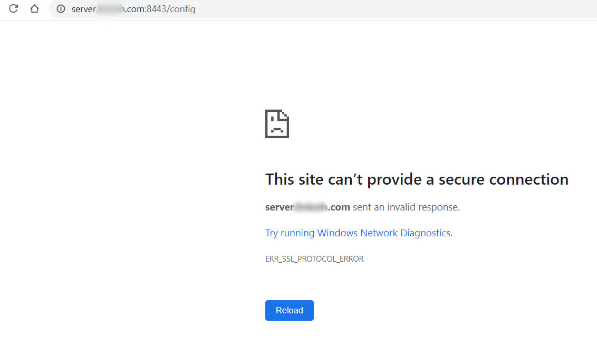Click the bold server domain in the error message
Screen dimensions: 597x364
[x=307, y=207]
